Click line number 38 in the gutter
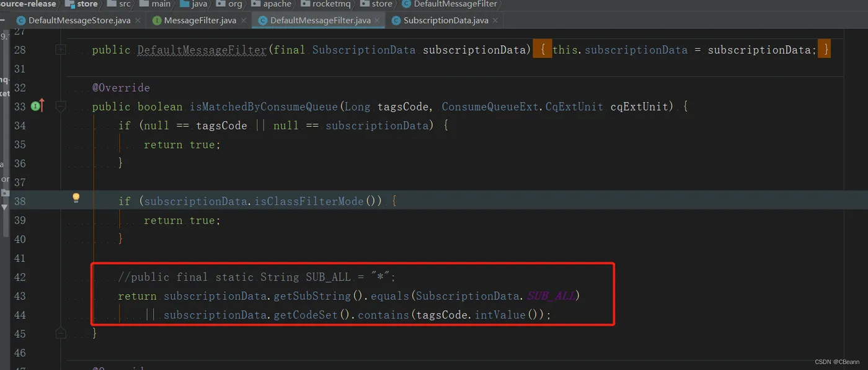The height and width of the screenshot is (370, 868). 19,201
